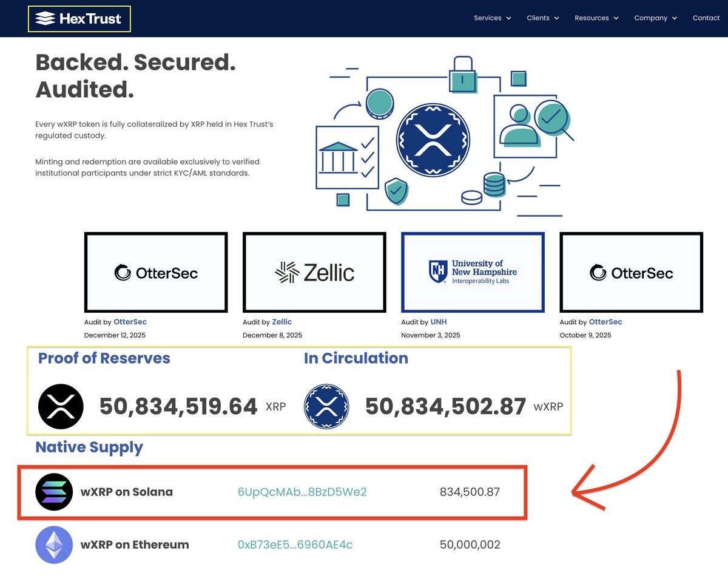Click the black XRP logo icon
This screenshot has width=728, height=578.
click(x=60, y=407)
